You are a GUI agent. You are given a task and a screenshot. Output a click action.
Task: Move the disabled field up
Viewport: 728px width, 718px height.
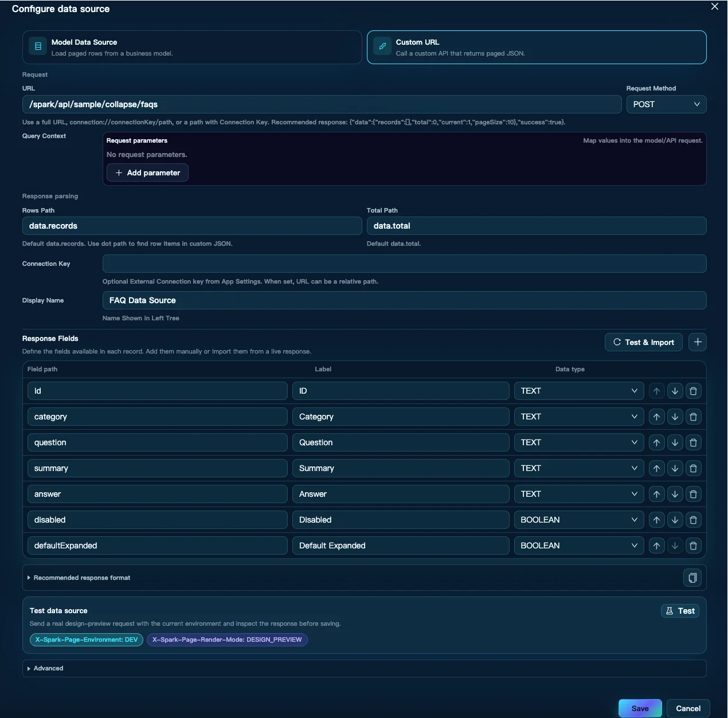pyautogui.click(x=656, y=520)
